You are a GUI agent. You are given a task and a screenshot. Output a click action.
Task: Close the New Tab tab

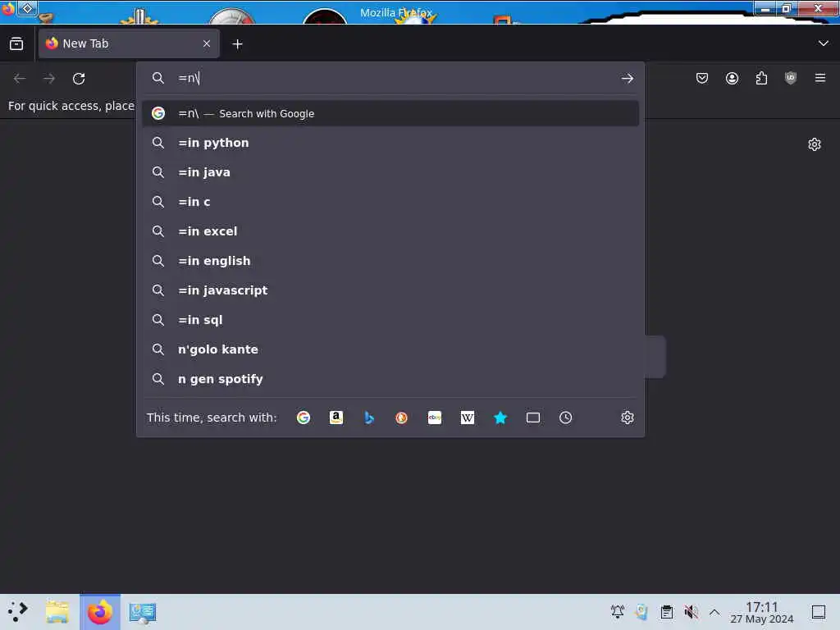coord(207,43)
